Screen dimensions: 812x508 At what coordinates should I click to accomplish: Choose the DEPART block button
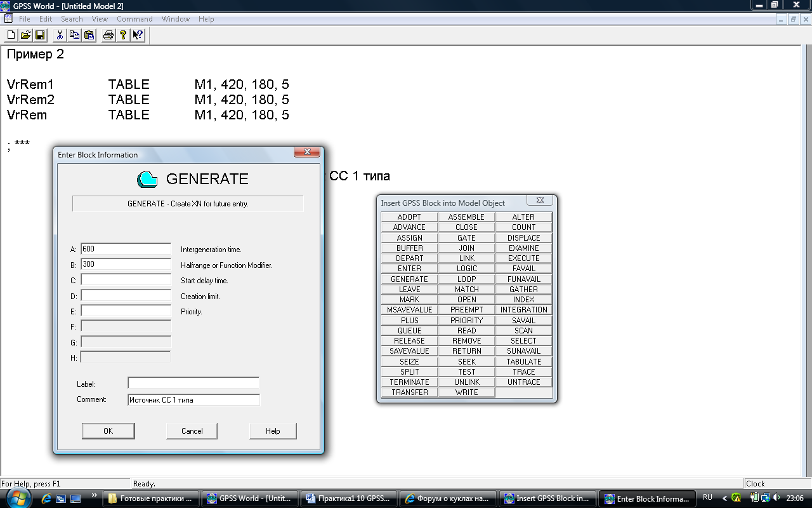coord(409,258)
